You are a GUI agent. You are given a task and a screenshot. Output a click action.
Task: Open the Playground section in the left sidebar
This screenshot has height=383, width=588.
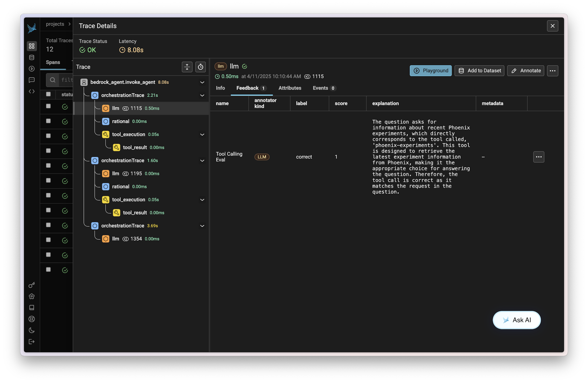tap(32, 69)
